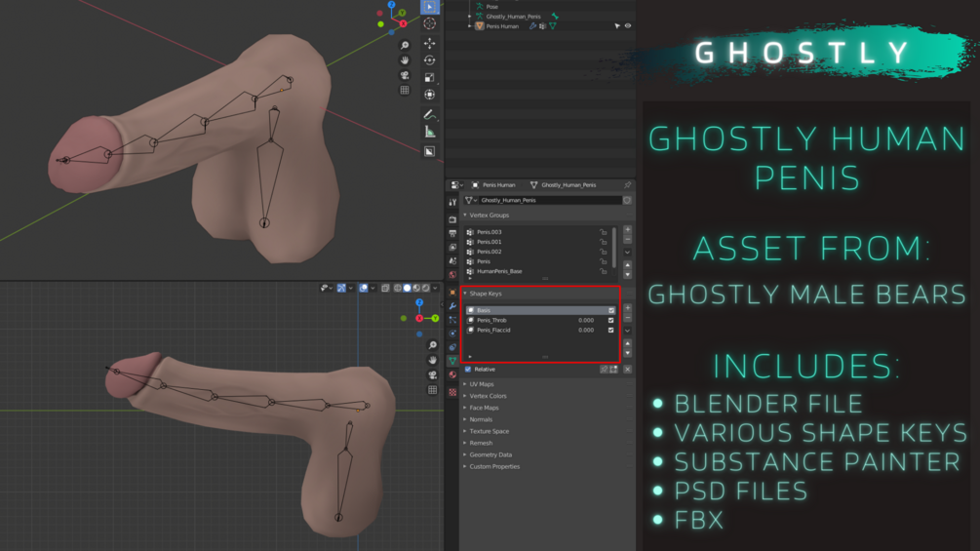Toggle the lock for Penis.003 vertex group
This screenshot has width=980, height=551.
[x=604, y=232]
